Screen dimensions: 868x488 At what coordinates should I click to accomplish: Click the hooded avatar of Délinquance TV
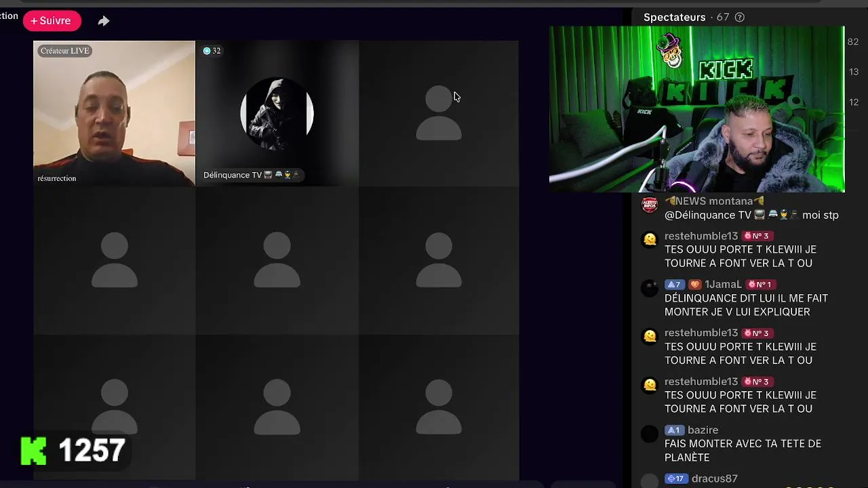coord(277,114)
